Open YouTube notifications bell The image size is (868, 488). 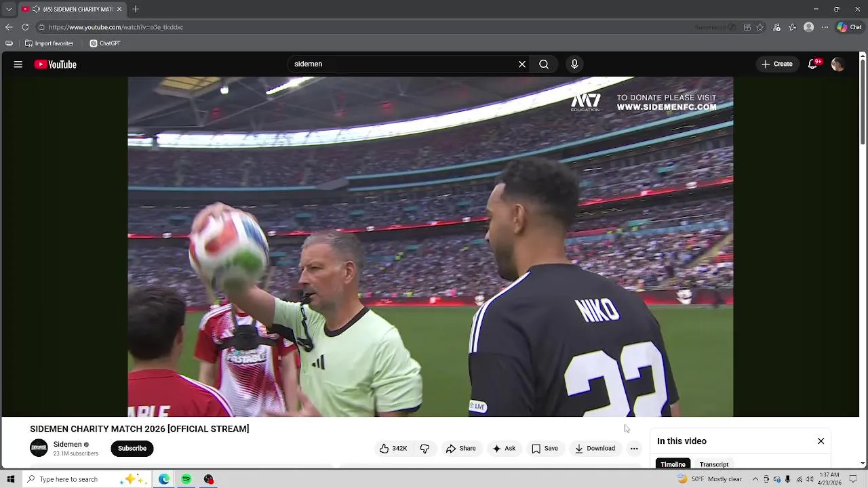point(812,64)
